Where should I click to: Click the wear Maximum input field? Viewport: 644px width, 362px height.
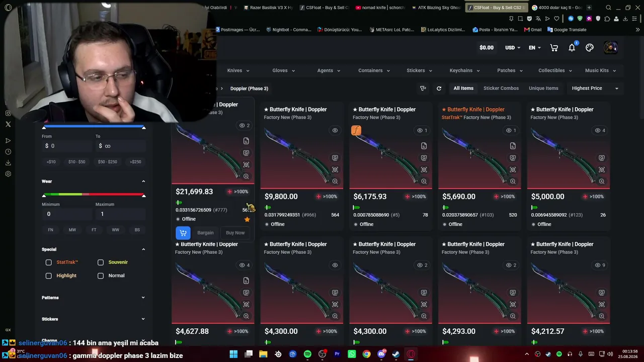coord(120,214)
